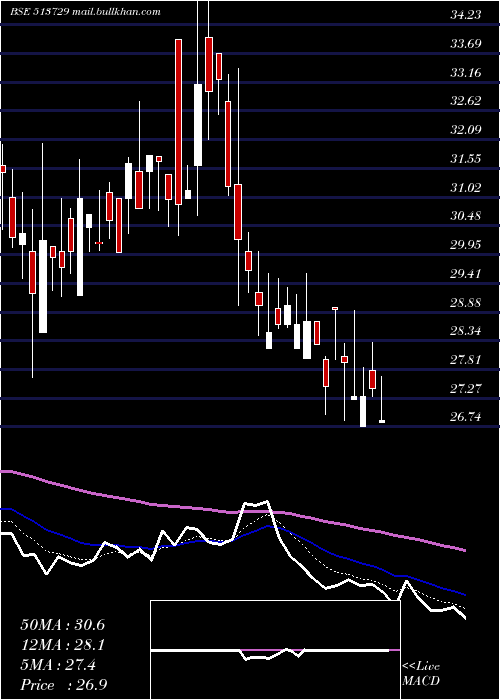Click the Price : 26.9 reading

pos(64,685)
